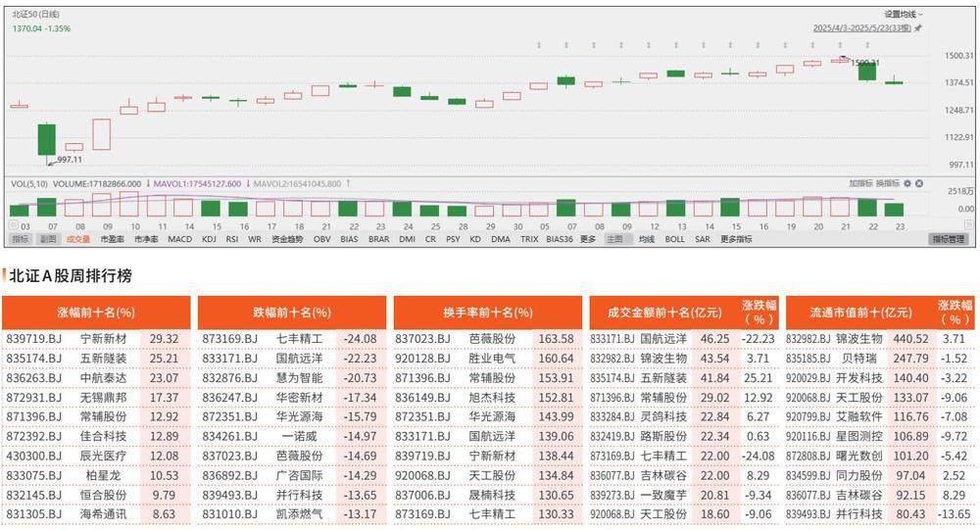Click 慧为智能 in the losers table
Screen dimensions: 980x530
pyautogui.click(x=299, y=377)
